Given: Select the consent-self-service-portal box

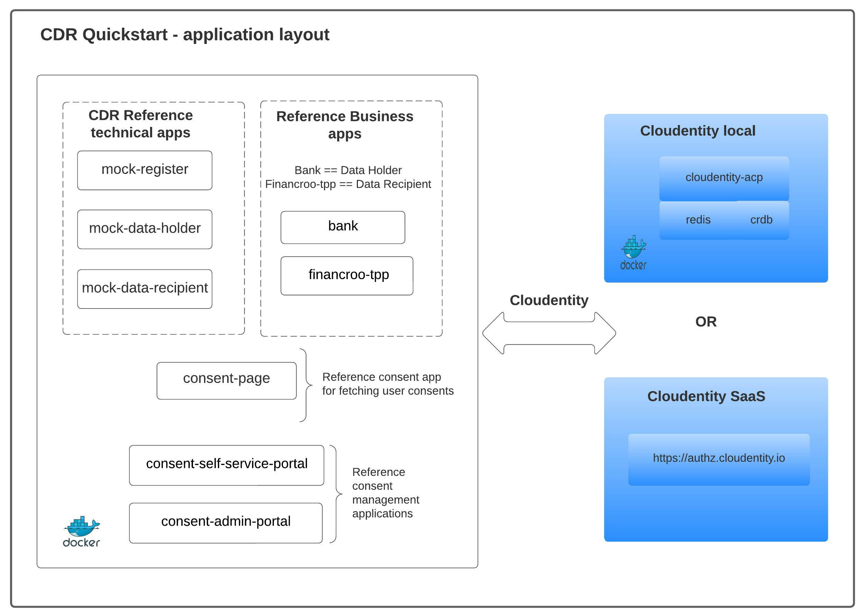Looking at the screenshot, I should tap(227, 465).
